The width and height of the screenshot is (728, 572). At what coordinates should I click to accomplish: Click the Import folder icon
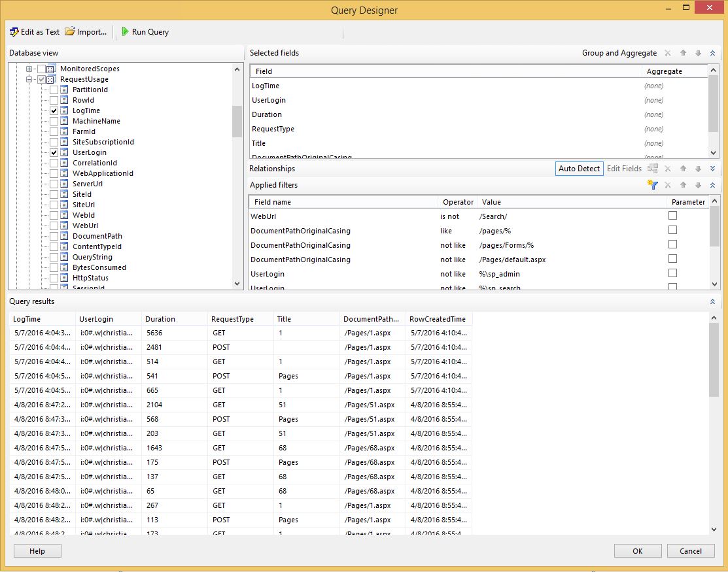70,31
